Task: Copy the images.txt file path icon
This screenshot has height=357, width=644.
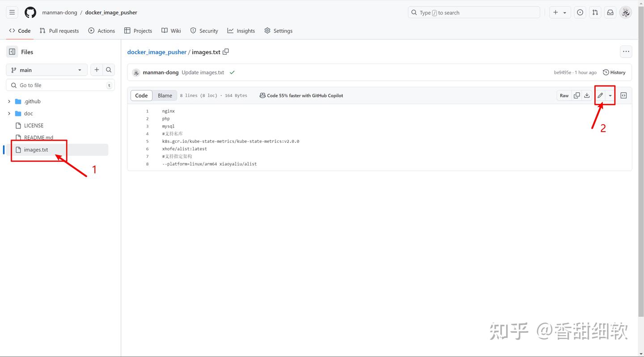Action: pos(226,52)
